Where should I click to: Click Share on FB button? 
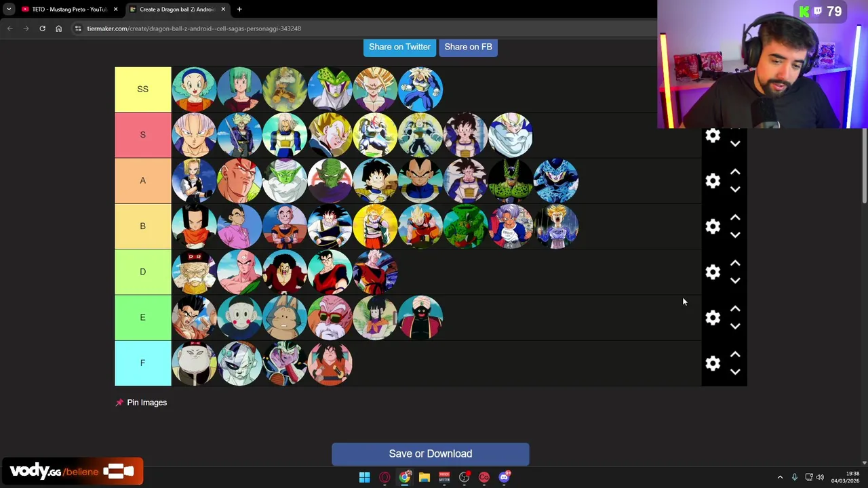coord(468,47)
